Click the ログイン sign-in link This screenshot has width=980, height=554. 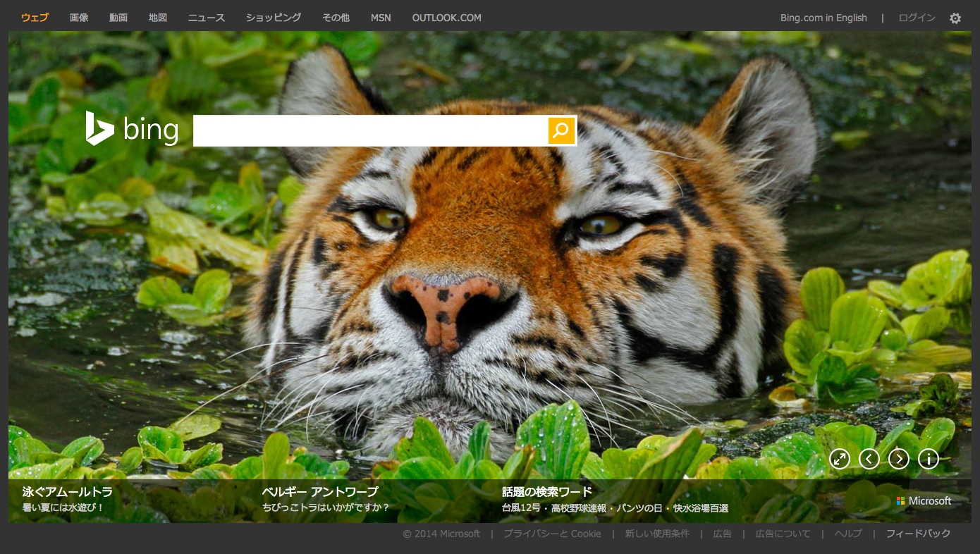(917, 18)
